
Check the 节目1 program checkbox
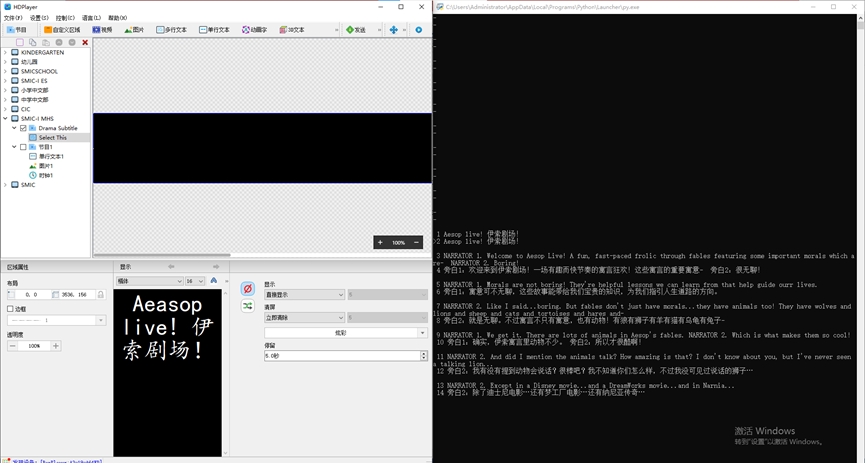(24, 147)
